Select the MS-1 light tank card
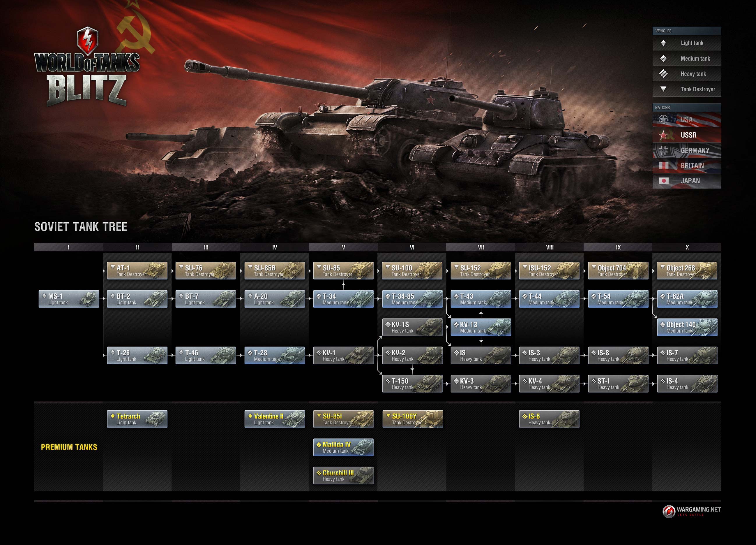Screen dimensions: 756x545 click(69, 299)
